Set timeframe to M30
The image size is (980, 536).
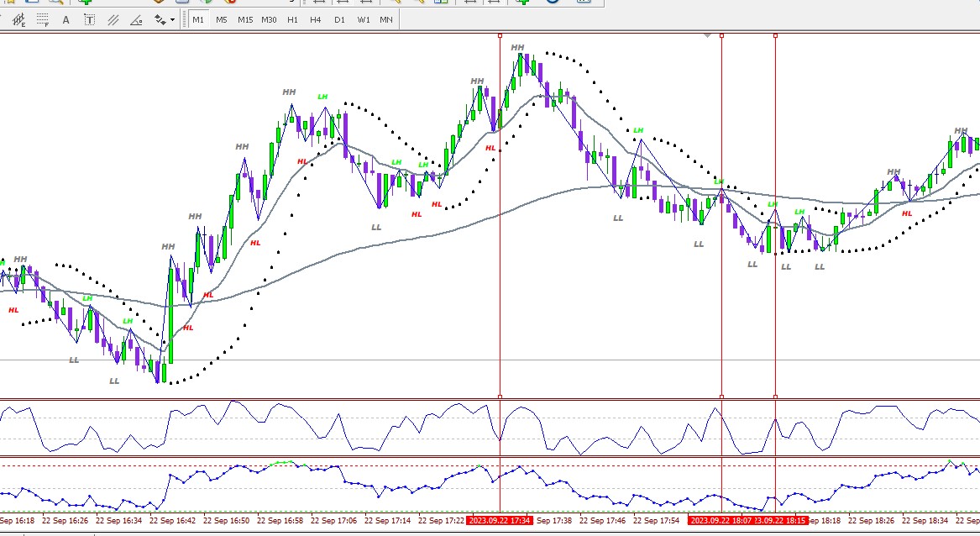click(x=269, y=20)
